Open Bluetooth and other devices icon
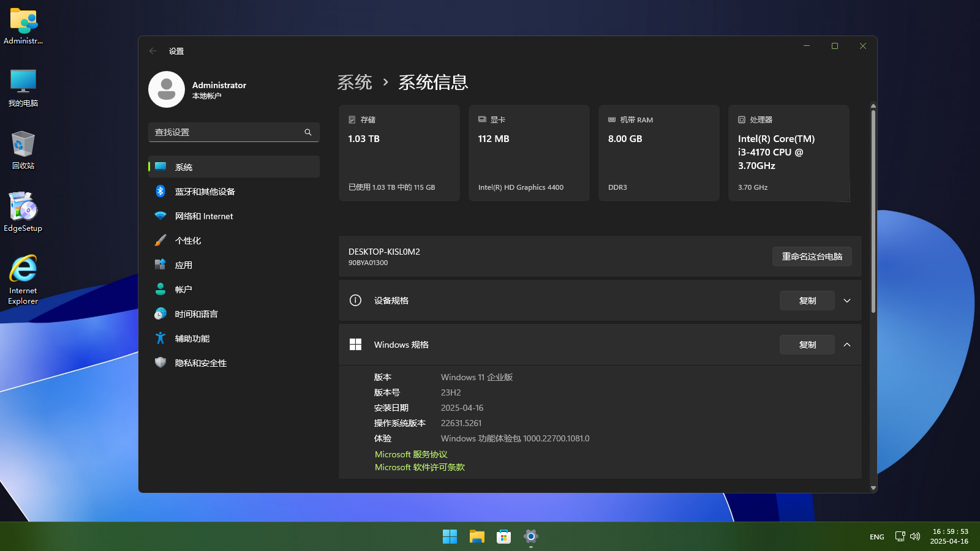The image size is (980, 551). (160, 191)
